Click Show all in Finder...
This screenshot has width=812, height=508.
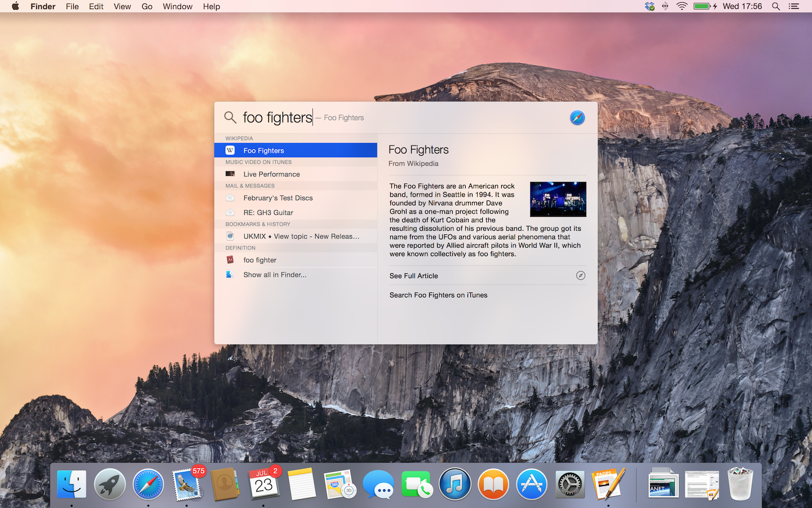coord(295,274)
